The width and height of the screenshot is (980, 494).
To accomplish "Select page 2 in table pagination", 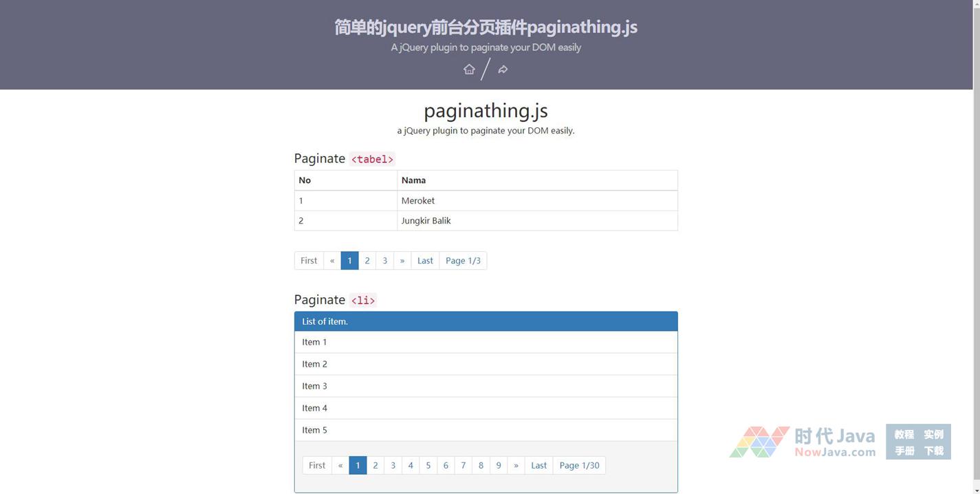I will coord(367,261).
